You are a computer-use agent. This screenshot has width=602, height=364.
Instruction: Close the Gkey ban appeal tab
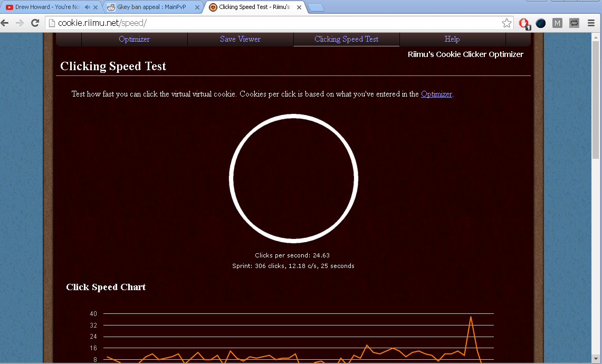pos(197,7)
